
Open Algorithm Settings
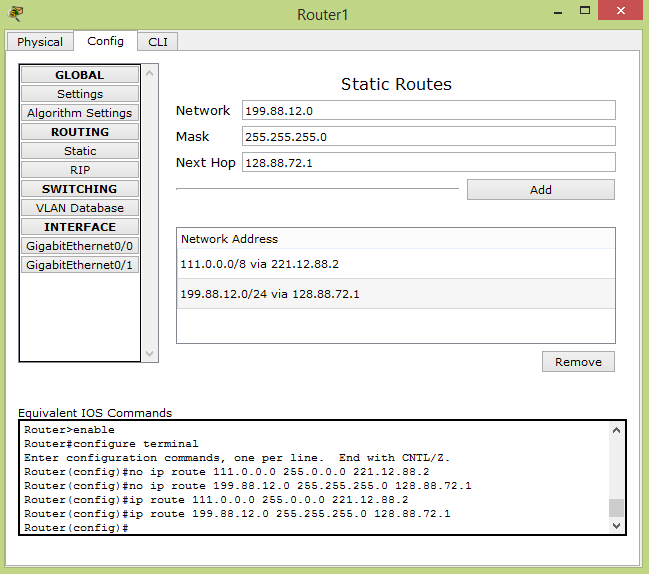(80, 113)
